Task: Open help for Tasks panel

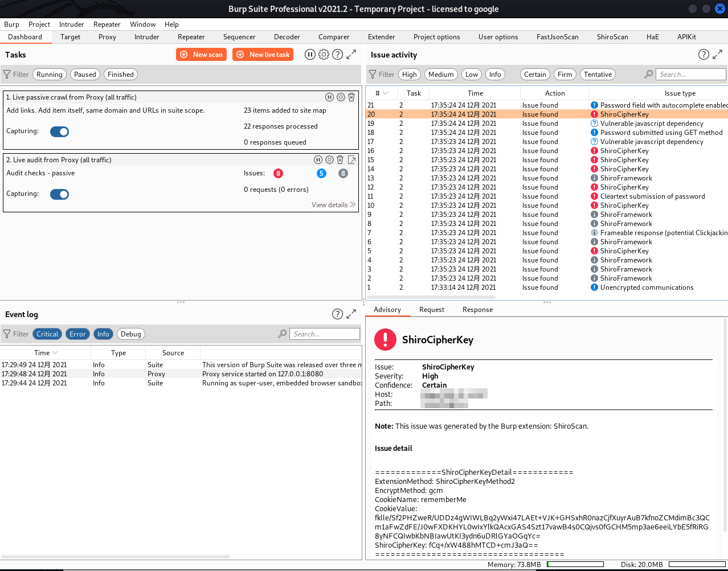Action: 337,54
